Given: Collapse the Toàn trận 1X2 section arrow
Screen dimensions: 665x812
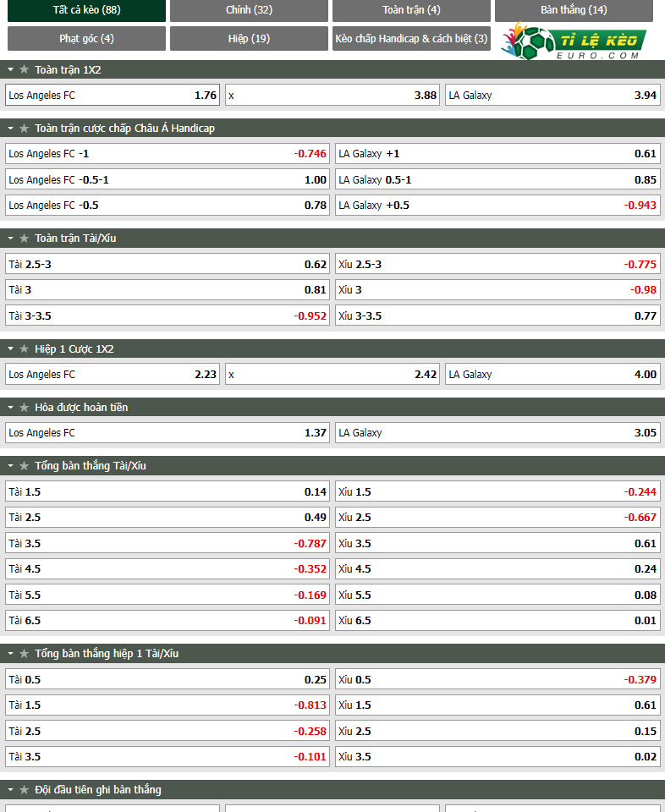Looking at the screenshot, I should coord(10,69).
